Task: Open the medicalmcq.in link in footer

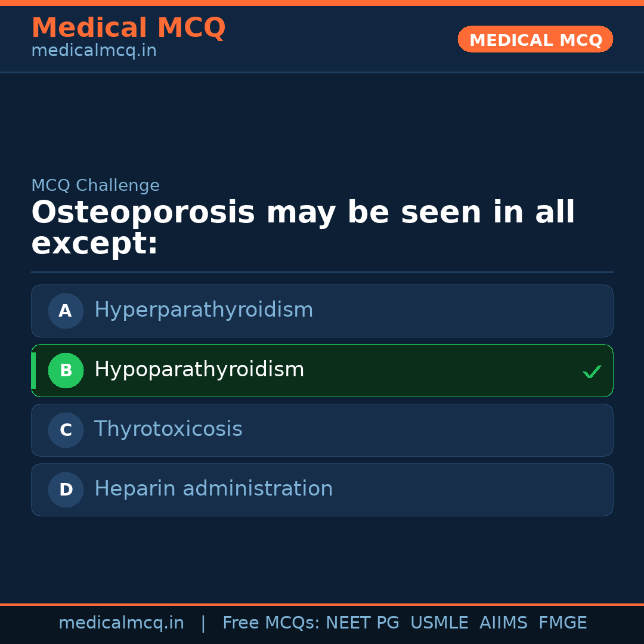Action: tap(121, 623)
